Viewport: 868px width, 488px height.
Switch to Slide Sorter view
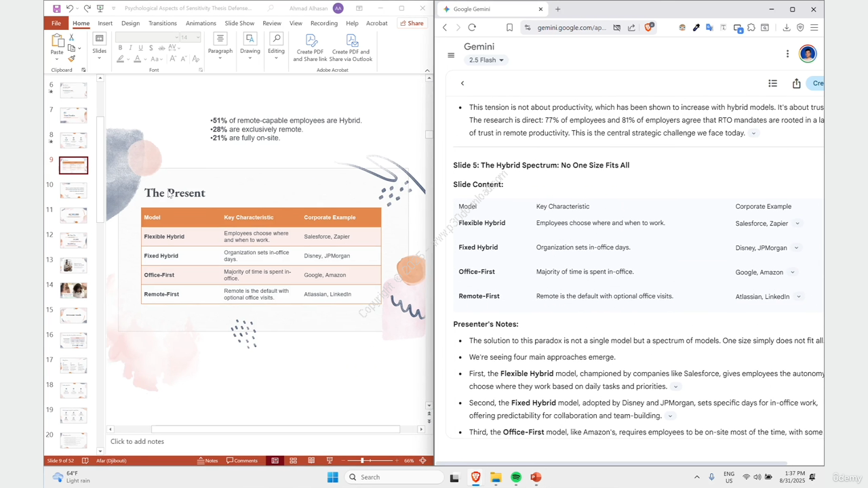(293, 461)
